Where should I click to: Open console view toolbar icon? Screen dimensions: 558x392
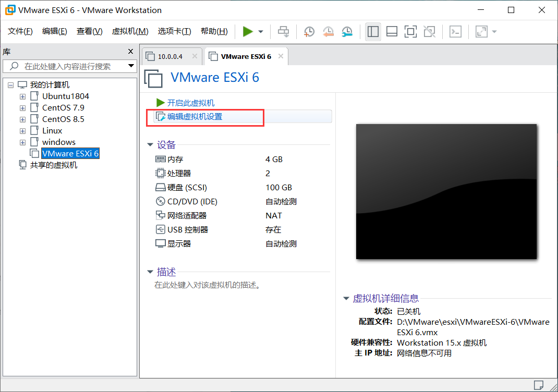coord(455,31)
